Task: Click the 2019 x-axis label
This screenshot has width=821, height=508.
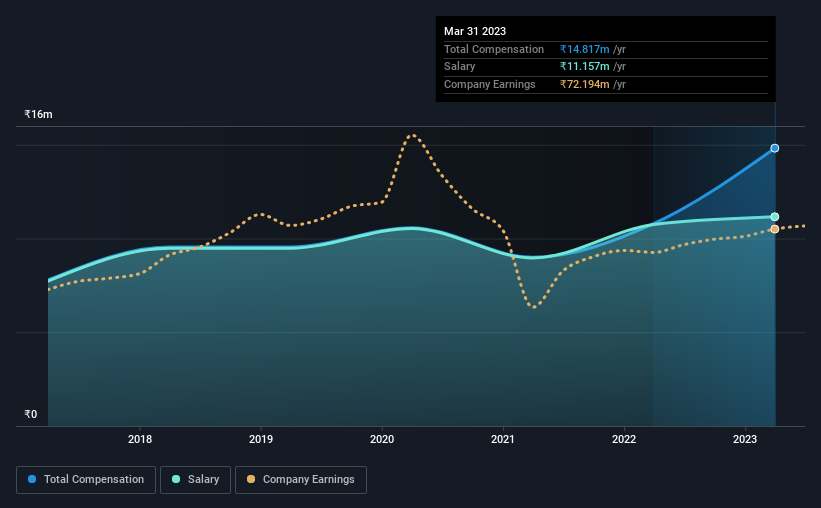Action: 261,439
